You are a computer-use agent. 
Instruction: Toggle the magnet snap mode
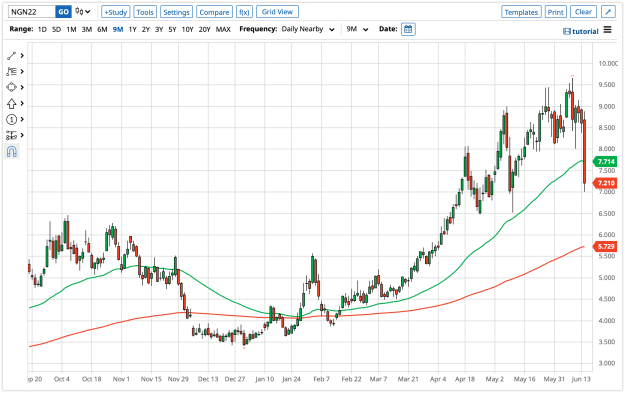[x=12, y=151]
